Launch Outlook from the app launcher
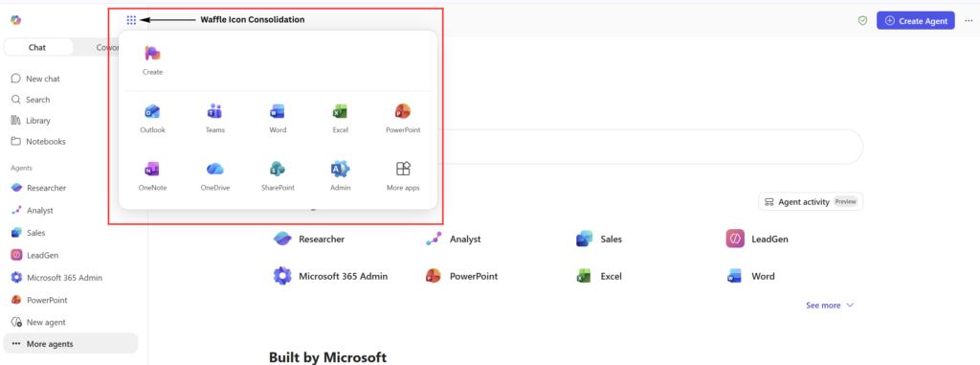Viewport: 980px width, 365px height. (152, 119)
